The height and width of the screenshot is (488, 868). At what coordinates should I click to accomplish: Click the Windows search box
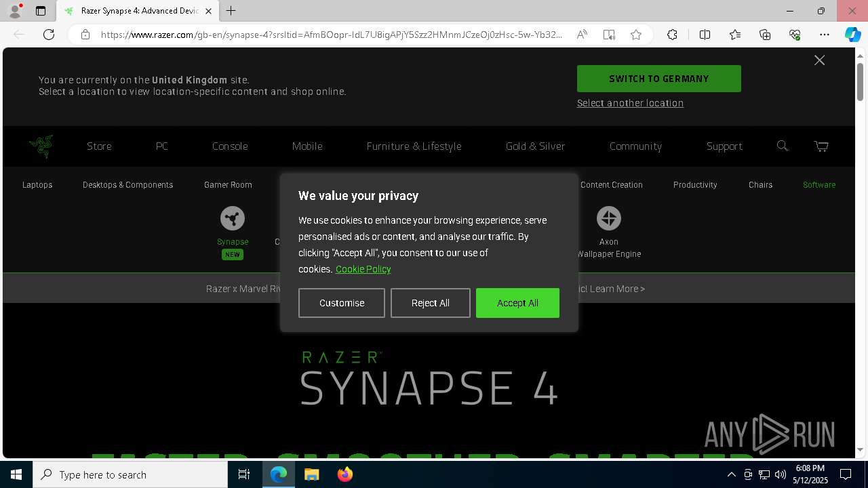[130, 474]
